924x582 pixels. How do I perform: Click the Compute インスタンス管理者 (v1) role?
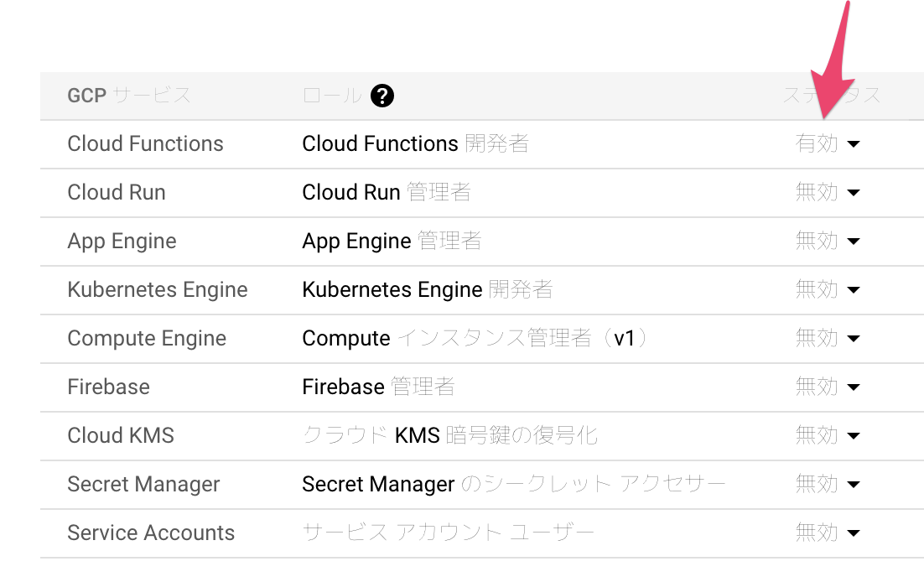point(475,339)
